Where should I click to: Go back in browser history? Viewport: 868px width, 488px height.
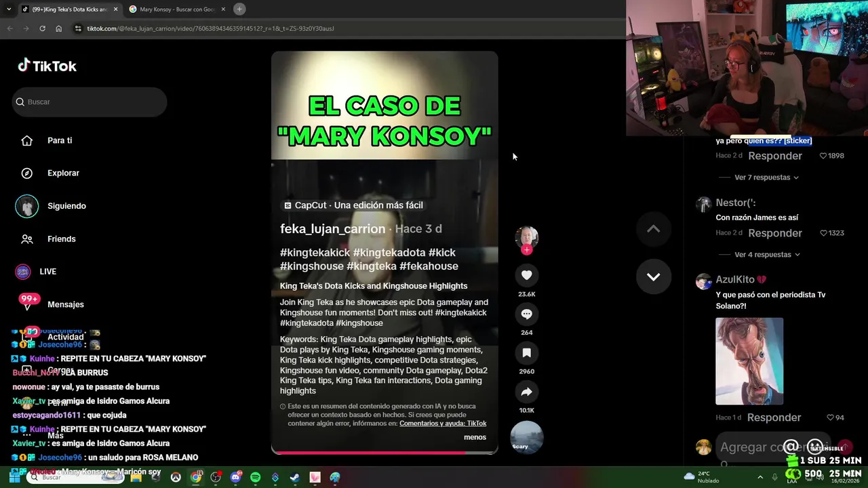(x=9, y=28)
